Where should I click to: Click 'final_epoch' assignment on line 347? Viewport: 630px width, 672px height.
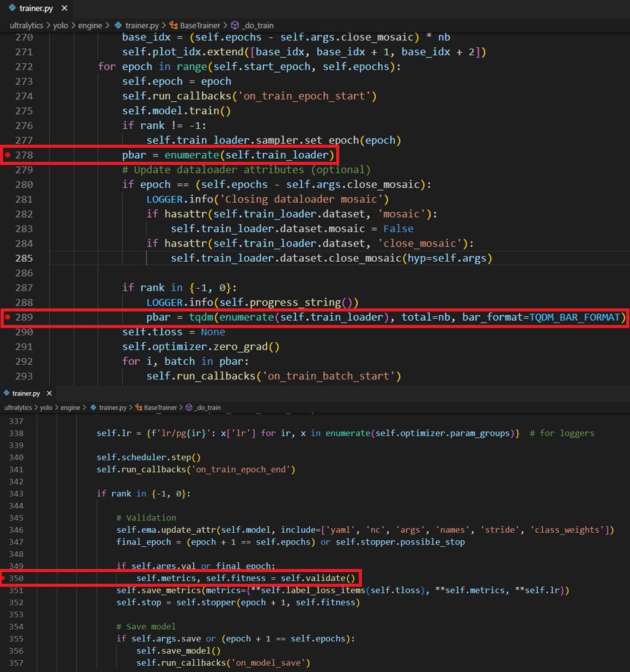(x=144, y=542)
